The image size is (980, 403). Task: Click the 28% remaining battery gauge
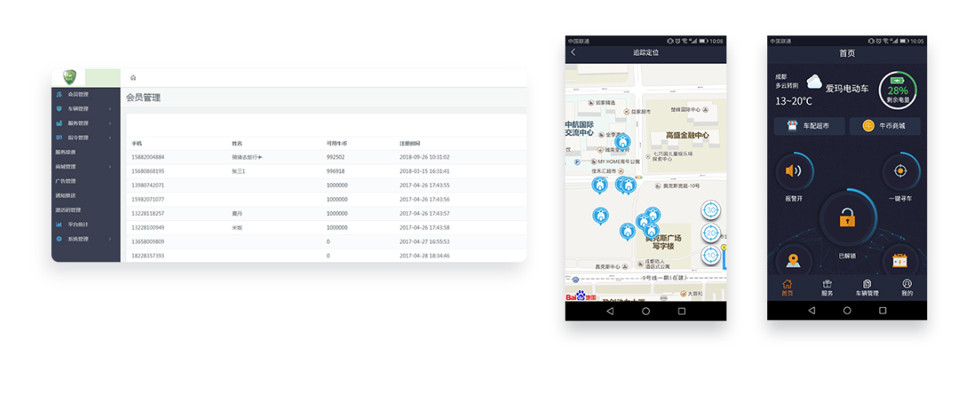(898, 90)
